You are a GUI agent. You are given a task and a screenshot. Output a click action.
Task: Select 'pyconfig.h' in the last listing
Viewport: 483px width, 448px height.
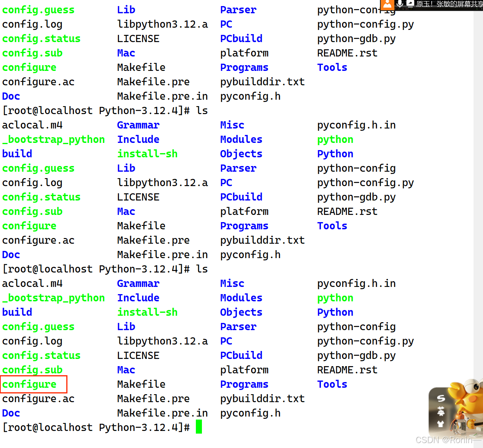coord(250,413)
